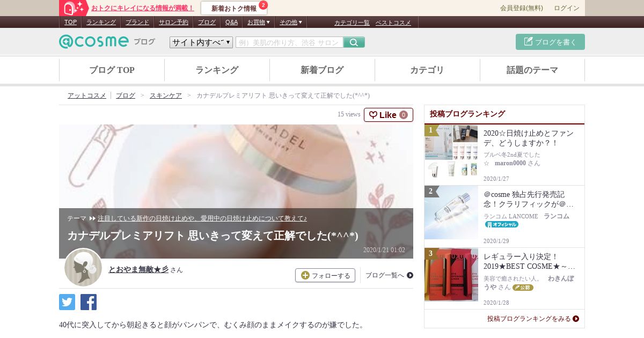This screenshot has height=338, width=644.
Task: Click rank 1 post thumbnail image
Action: tap(451, 151)
